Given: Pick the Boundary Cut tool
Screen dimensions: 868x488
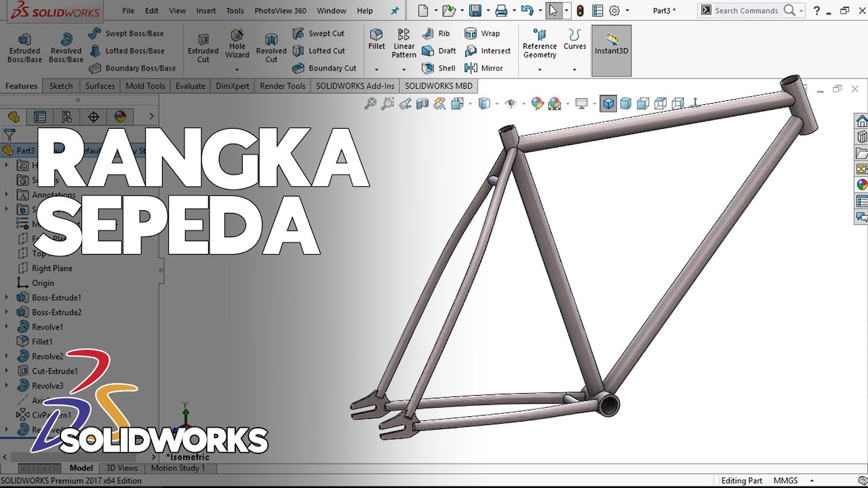Looking at the screenshot, I should pyautogui.click(x=324, y=68).
